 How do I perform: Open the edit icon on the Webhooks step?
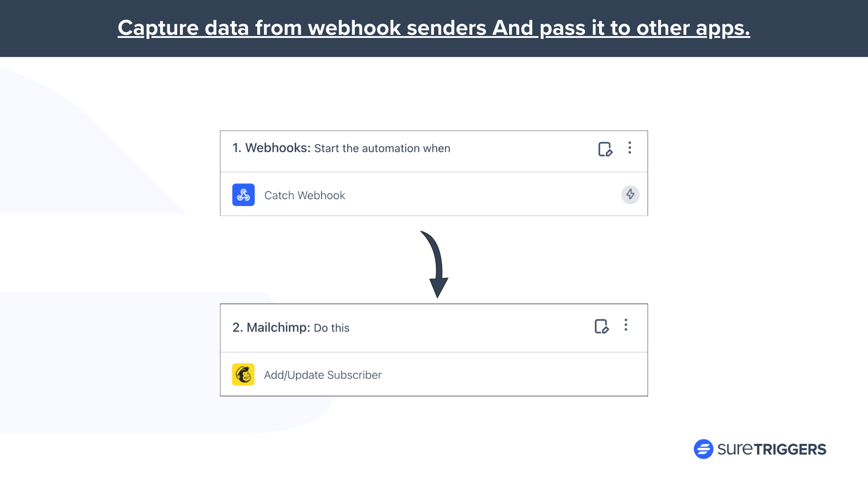606,149
